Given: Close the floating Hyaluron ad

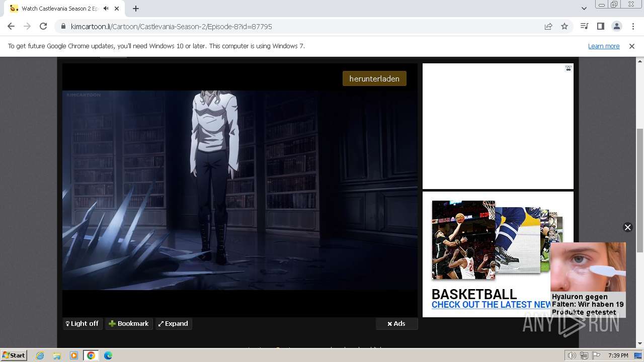Looking at the screenshot, I should pos(627,227).
